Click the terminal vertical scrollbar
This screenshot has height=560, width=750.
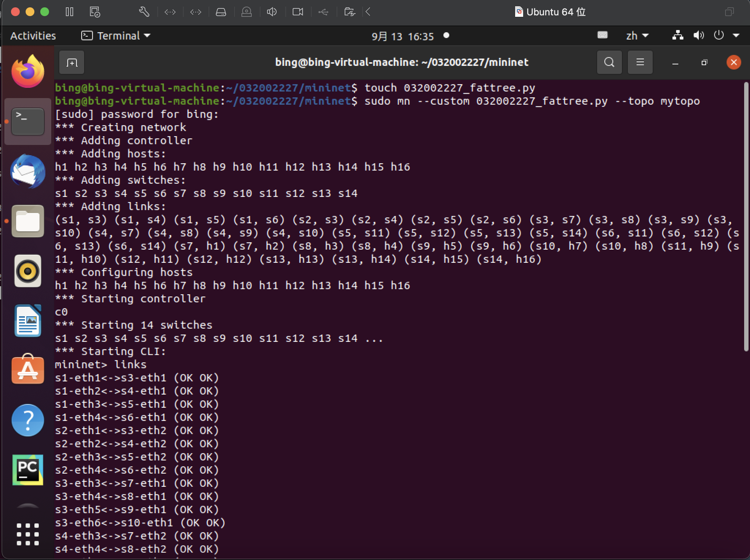point(746,216)
